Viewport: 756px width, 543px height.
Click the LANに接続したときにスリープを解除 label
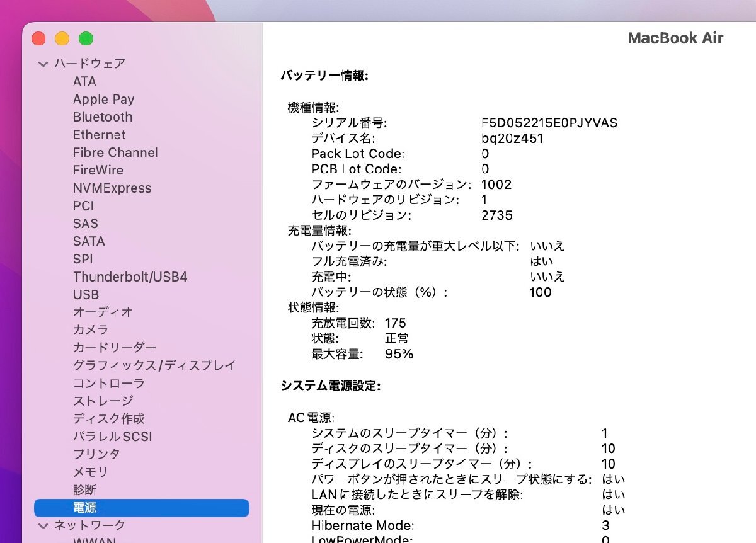point(418,494)
